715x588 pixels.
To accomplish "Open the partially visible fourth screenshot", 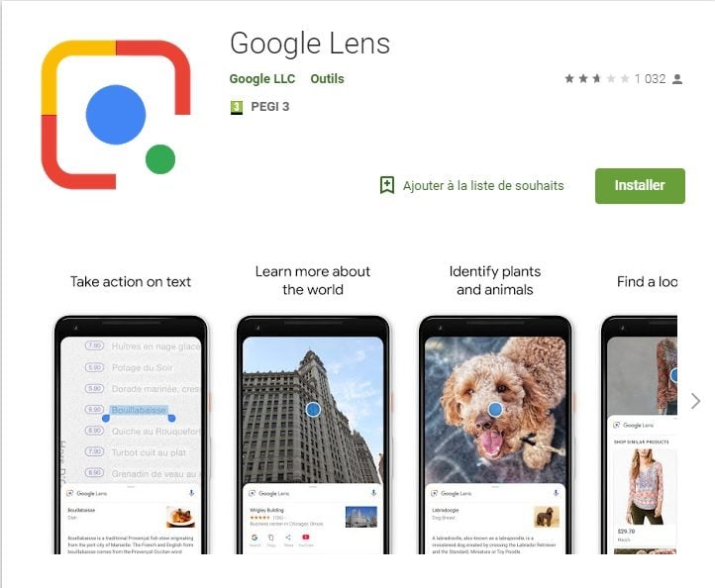I will click(x=640, y=435).
